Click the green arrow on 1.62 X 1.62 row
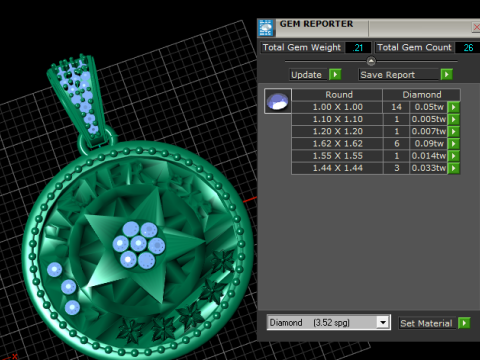The width and height of the screenshot is (480, 360). [454, 144]
